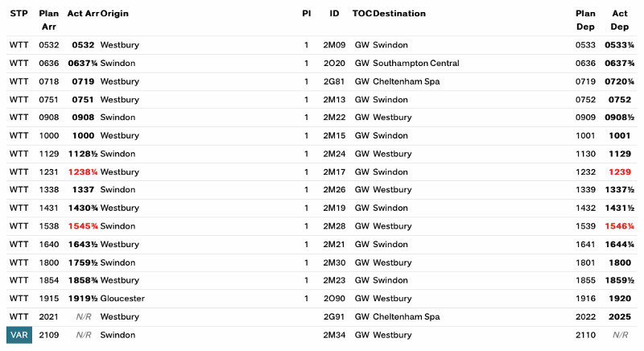Click planned departure time 2110
This screenshot has height=351, width=644.
point(585,335)
